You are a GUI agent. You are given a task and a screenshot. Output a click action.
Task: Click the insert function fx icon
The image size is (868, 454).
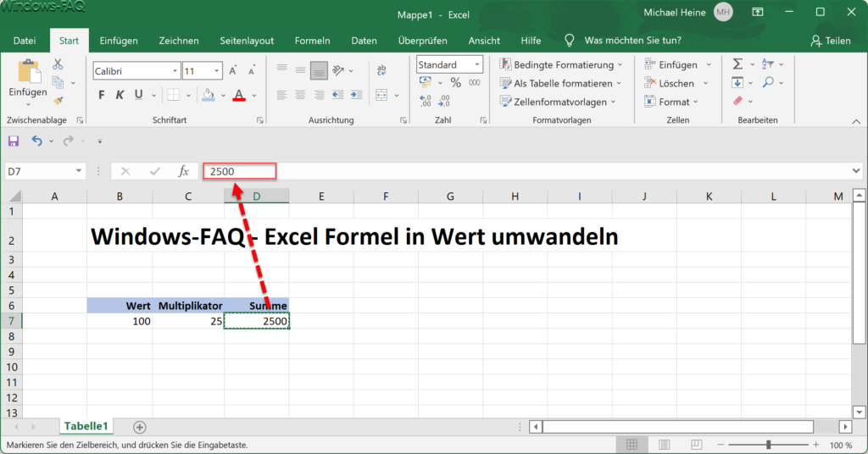click(x=183, y=171)
